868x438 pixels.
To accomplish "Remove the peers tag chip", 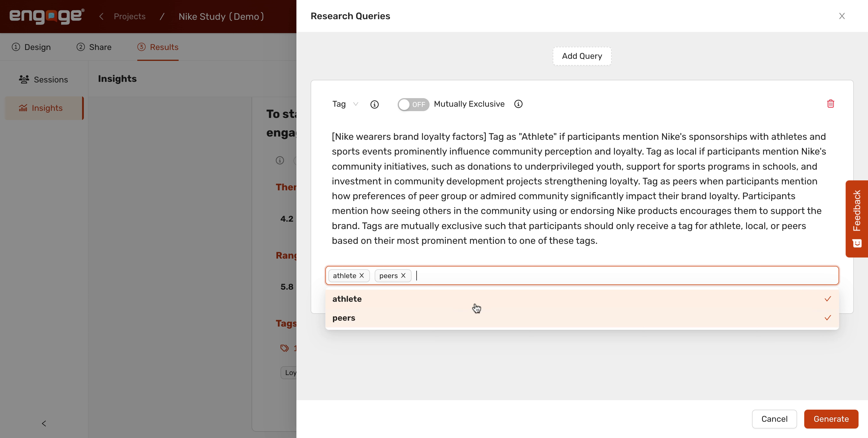I will 403,275.
